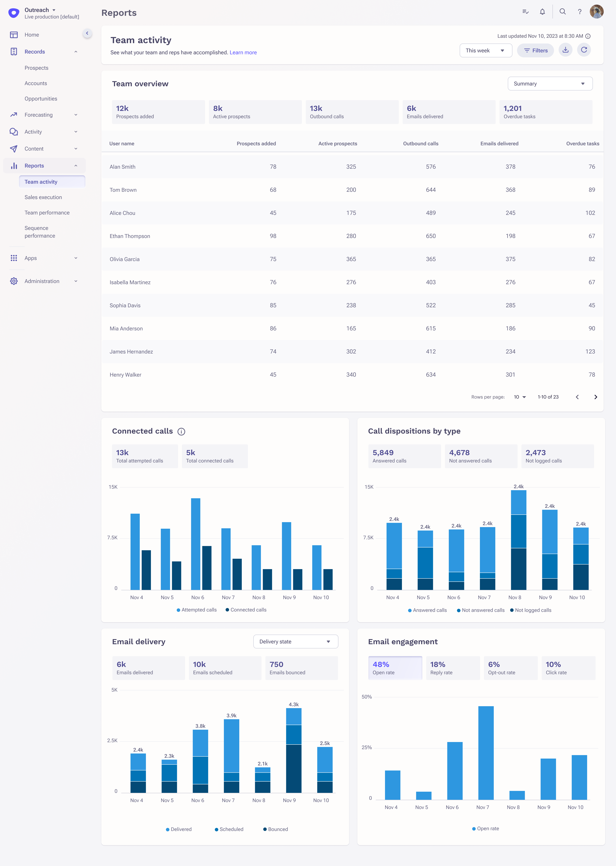Click the notification bell icon
This screenshot has height=866, width=616.
point(542,12)
